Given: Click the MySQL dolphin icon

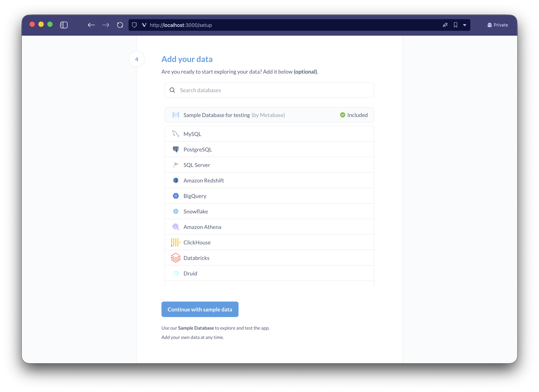Looking at the screenshot, I should click(x=176, y=134).
